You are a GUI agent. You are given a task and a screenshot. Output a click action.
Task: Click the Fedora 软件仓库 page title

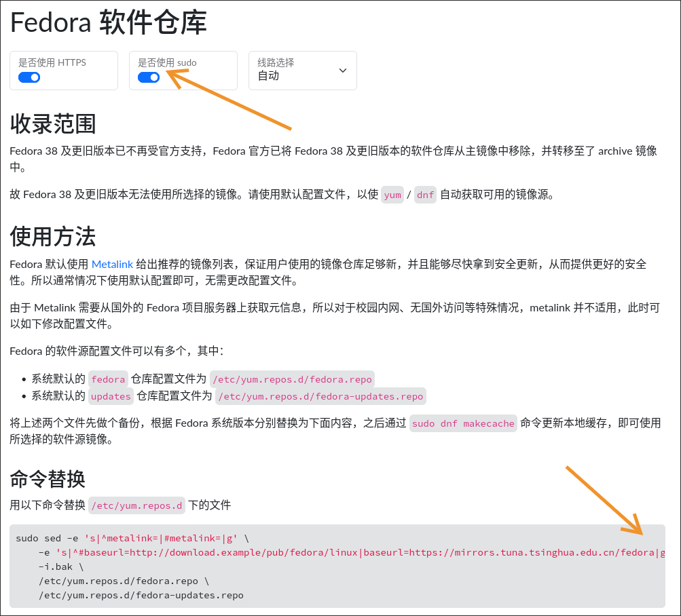[x=108, y=22]
